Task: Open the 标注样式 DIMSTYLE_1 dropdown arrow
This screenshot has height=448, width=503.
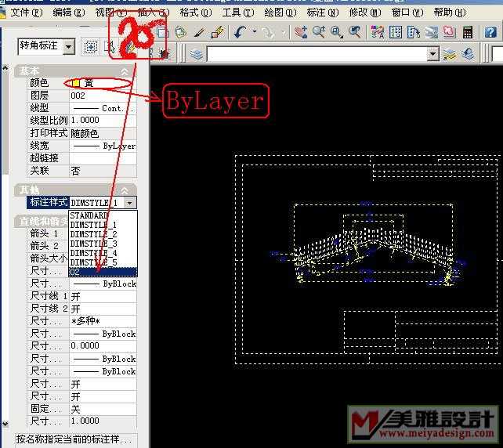Action: click(x=130, y=203)
